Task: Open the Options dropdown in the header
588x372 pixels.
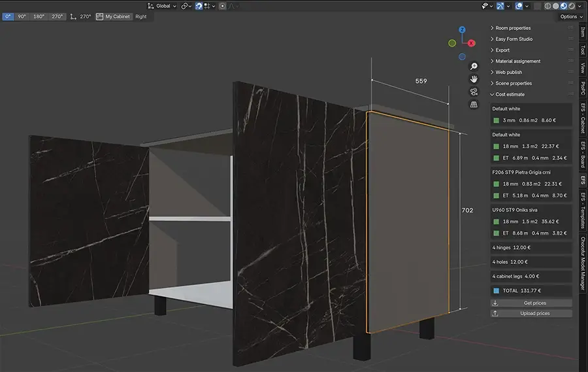Action: [x=570, y=16]
